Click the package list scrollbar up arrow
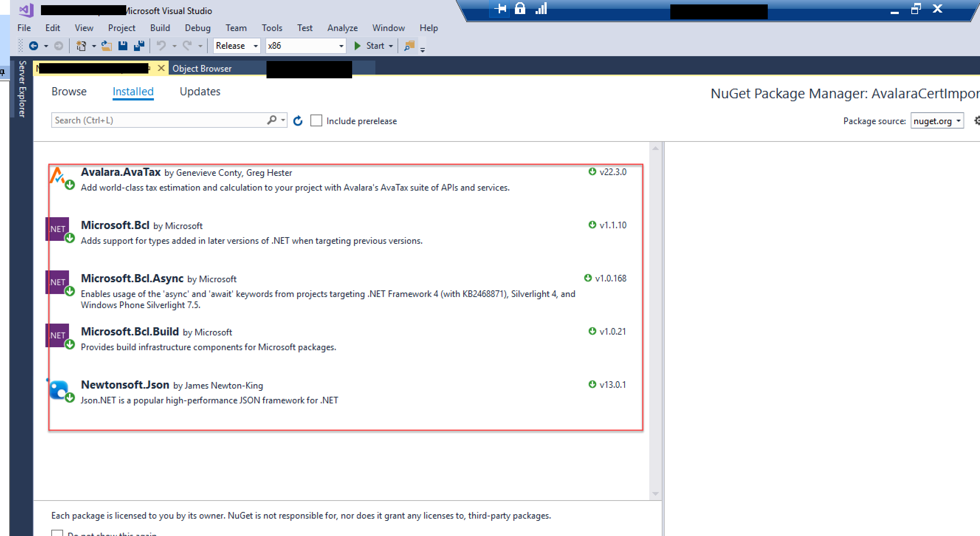This screenshot has width=980, height=536. pyautogui.click(x=655, y=148)
